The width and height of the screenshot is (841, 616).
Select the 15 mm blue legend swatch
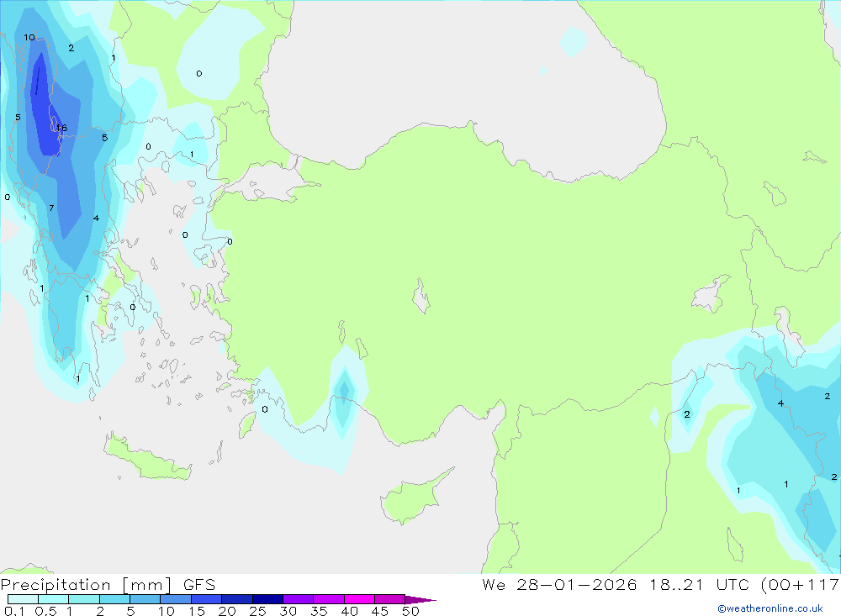pyautogui.click(x=207, y=599)
